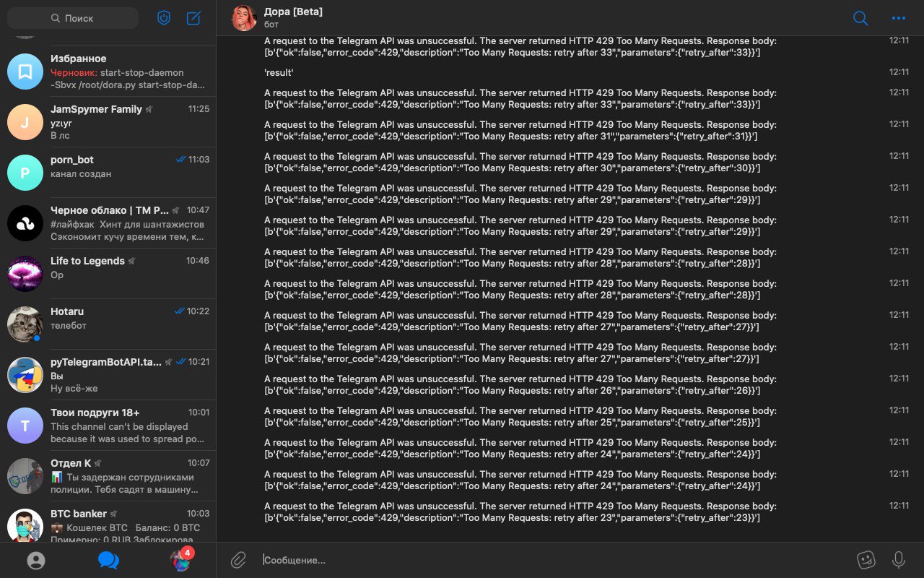Screen dimensions: 924x578
Task: Switch to the Chats tab
Action: [x=108, y=561]
